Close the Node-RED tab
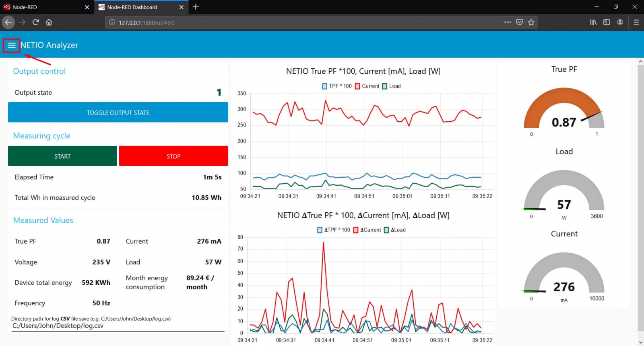Viewport: 644px width, 346px height. [x=87, y=7]
